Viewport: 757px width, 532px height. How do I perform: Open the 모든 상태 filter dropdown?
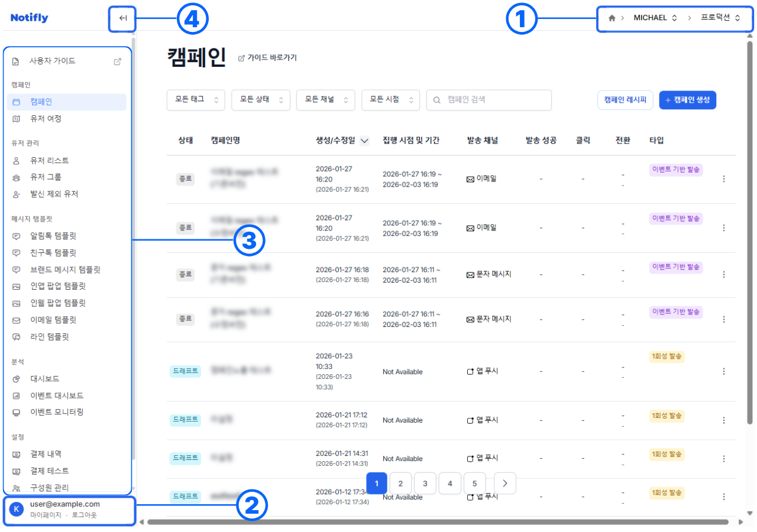click(261, 100)
